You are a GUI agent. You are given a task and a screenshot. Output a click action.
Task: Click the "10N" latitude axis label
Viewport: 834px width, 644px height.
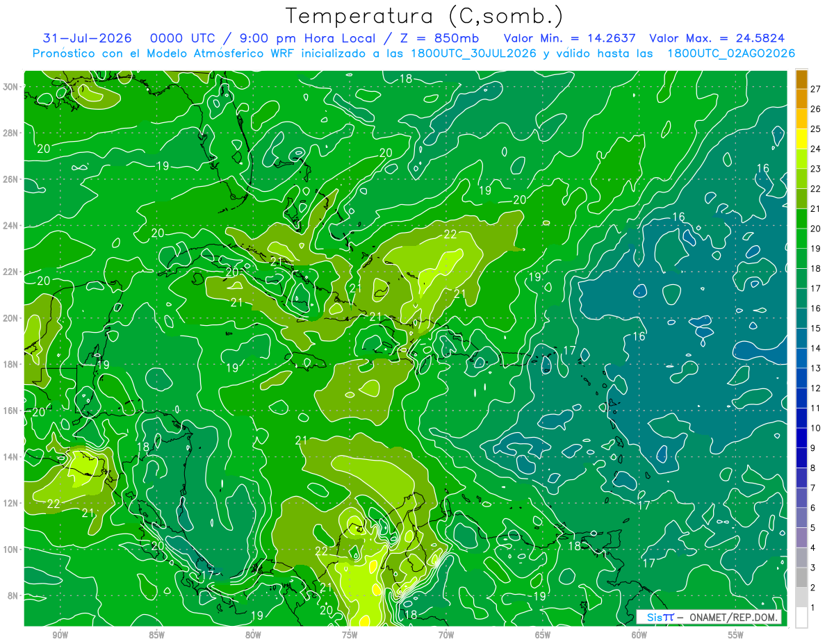(11, 550)
